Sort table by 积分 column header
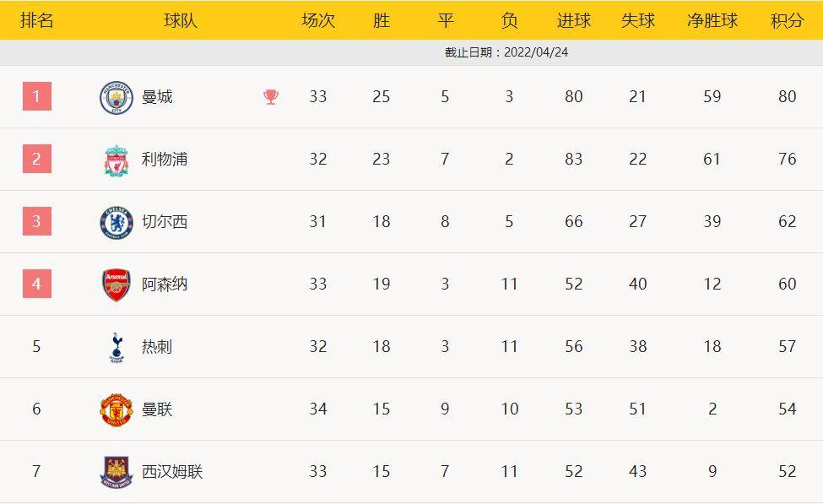 [787, 20]
